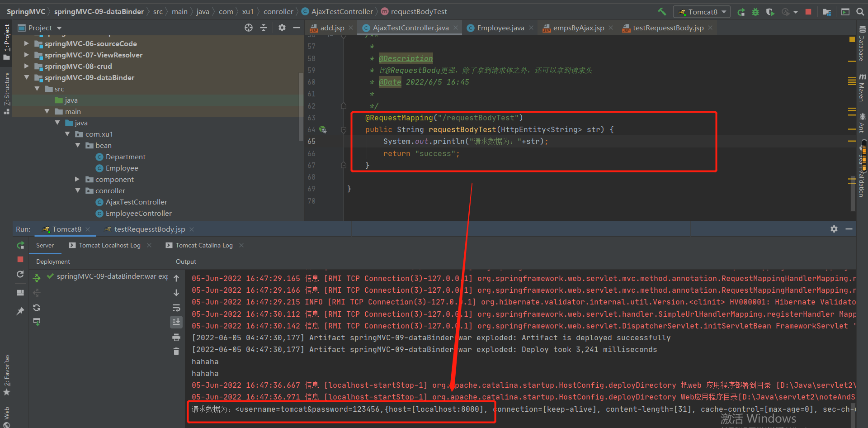Collapse the main folder
The height and width of the screenshot is (428, 868).
click(47, 111)
